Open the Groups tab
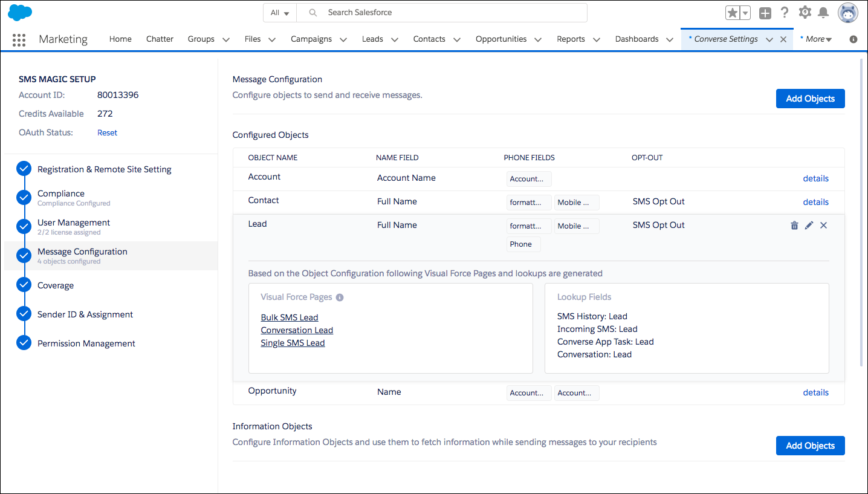 click(x=201, y=39)
